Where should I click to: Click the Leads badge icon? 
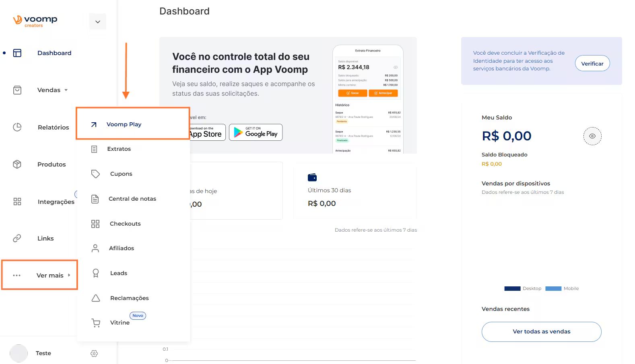(96, 273)
